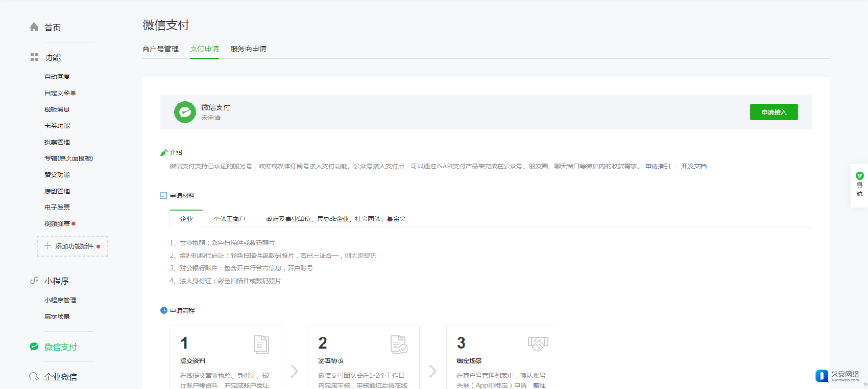The image size is (868, 389).
Task: Click the green 申请接入 button
Action: [x=774, y=112]
